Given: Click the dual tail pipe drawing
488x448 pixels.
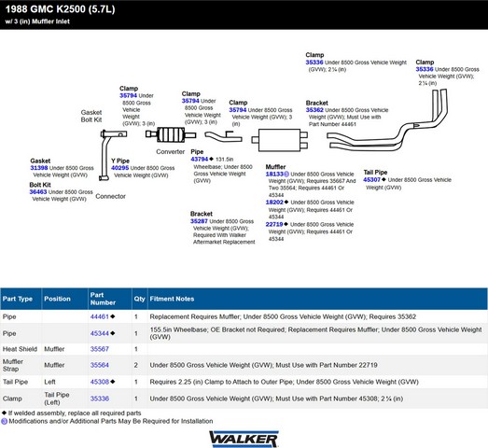Looking at the screenshot, I should tap(387, 120).
